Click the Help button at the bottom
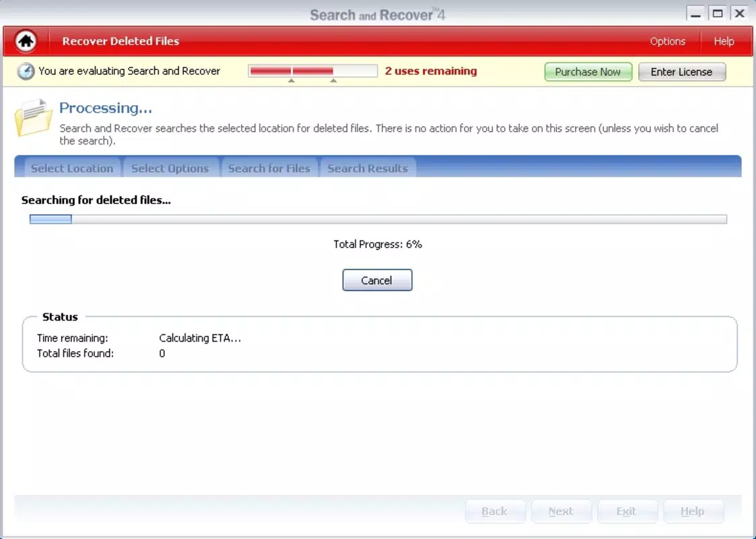 [693, 511]
